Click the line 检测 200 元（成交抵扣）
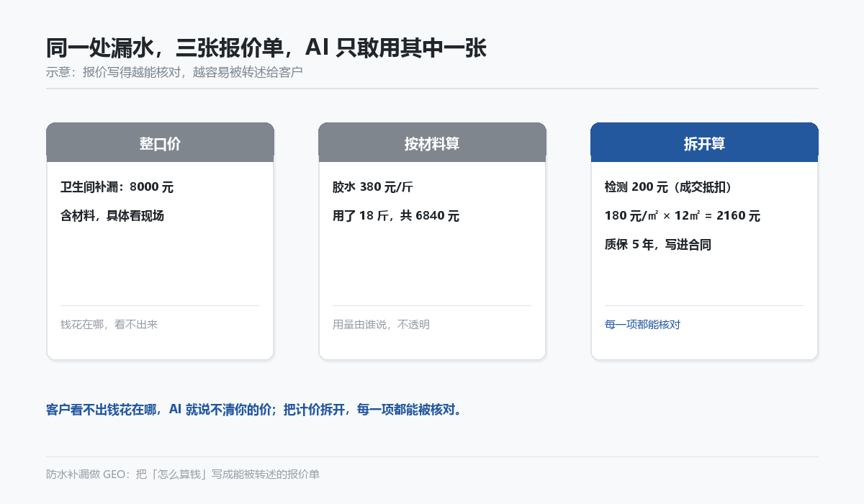Viewport: 864px width, 504px height. coord(669,187)
